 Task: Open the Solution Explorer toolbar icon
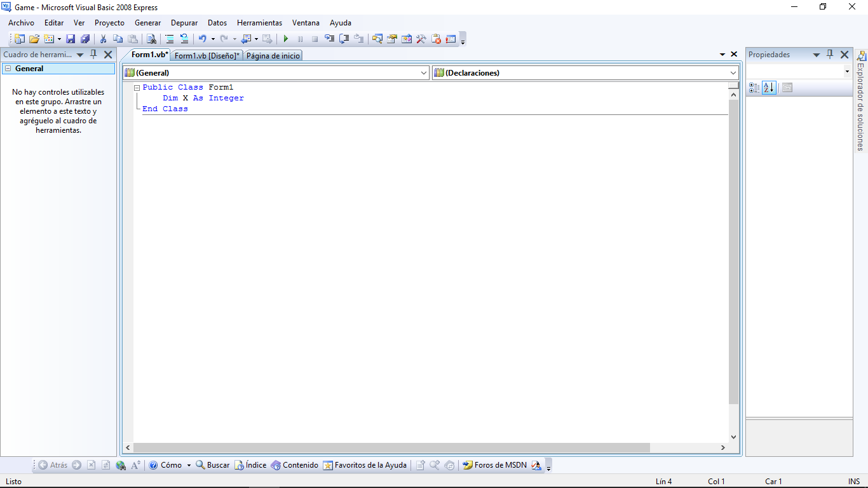[377, 39]
